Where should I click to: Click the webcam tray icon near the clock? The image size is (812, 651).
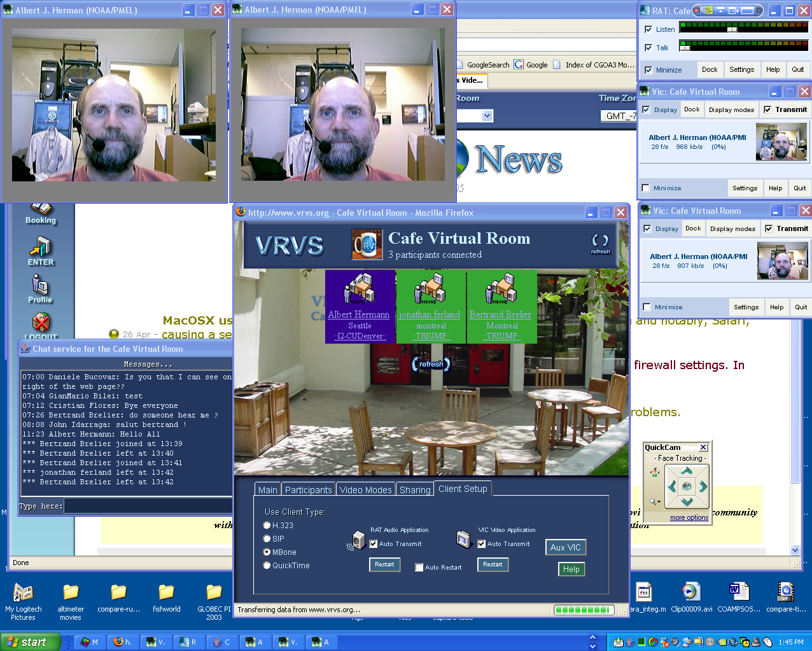[x=757, y=642]
